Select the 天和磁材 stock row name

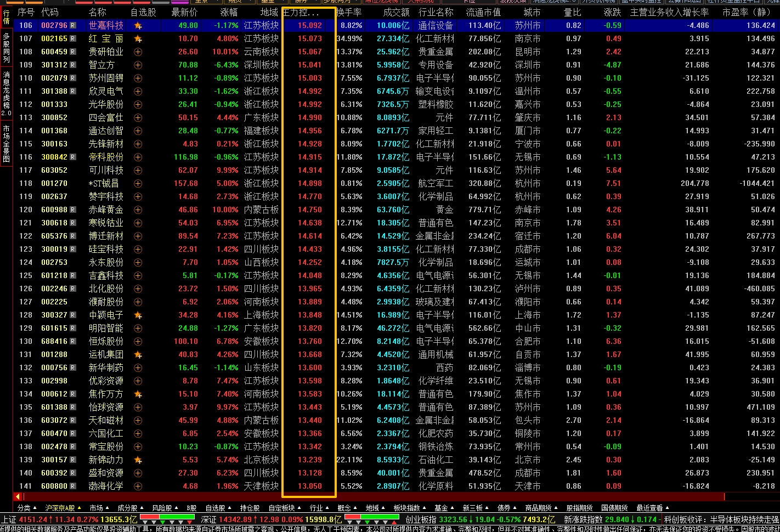point(106,420)
